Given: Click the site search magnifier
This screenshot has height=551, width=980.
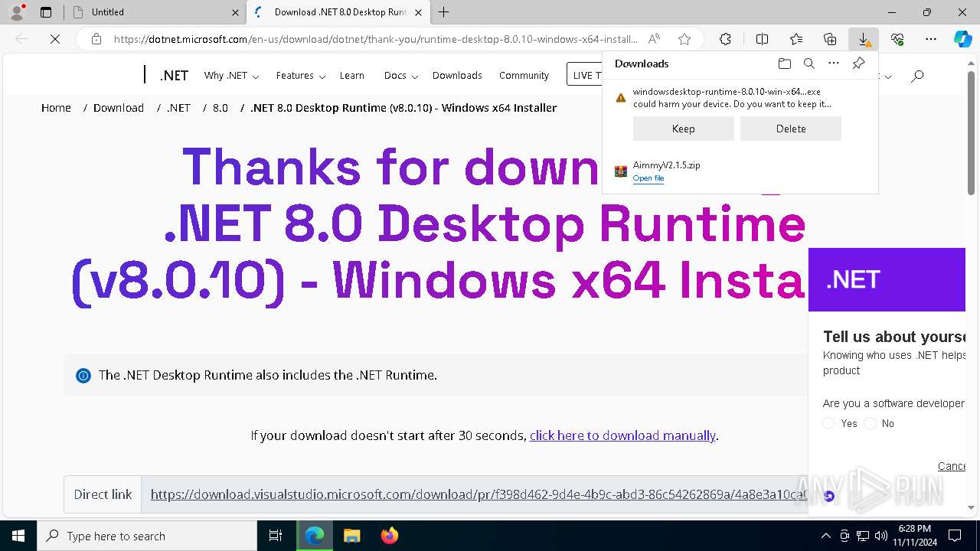Looking at the screenshot, I should click(917, 76).
